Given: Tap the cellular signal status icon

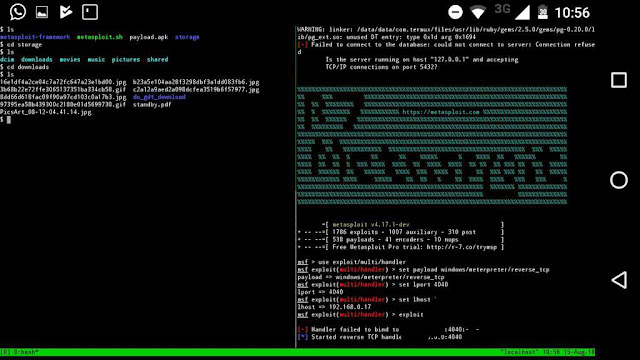Looking at the screenshot, I should [x=522, y=12].
